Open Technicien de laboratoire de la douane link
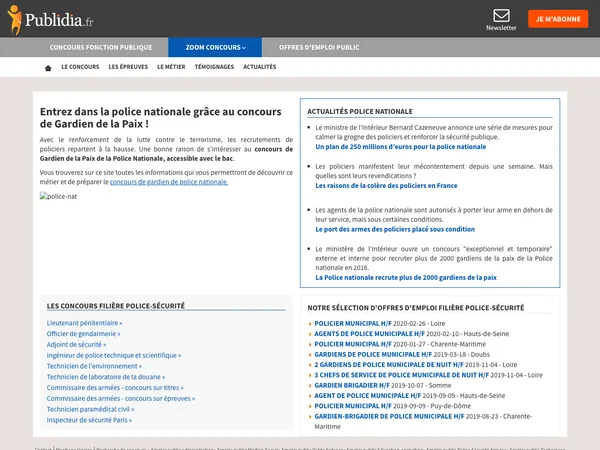This screenshot has height=450, width=600. coord(106,377)
